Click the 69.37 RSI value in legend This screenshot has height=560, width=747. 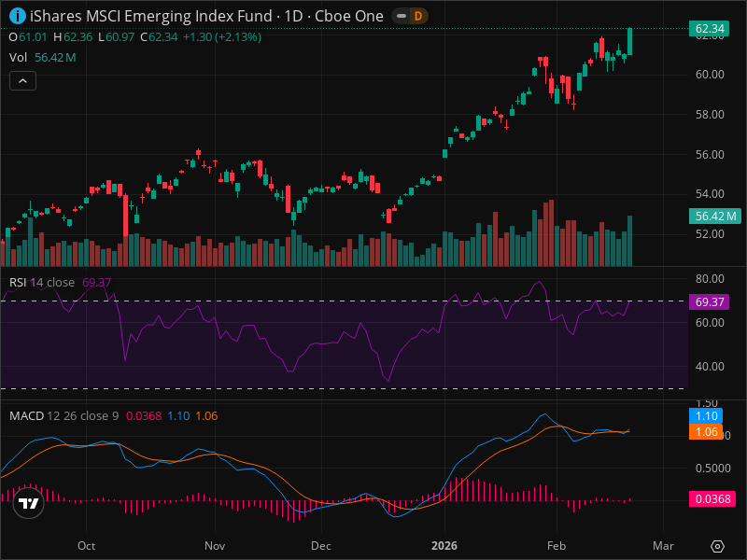click(97, 283)
